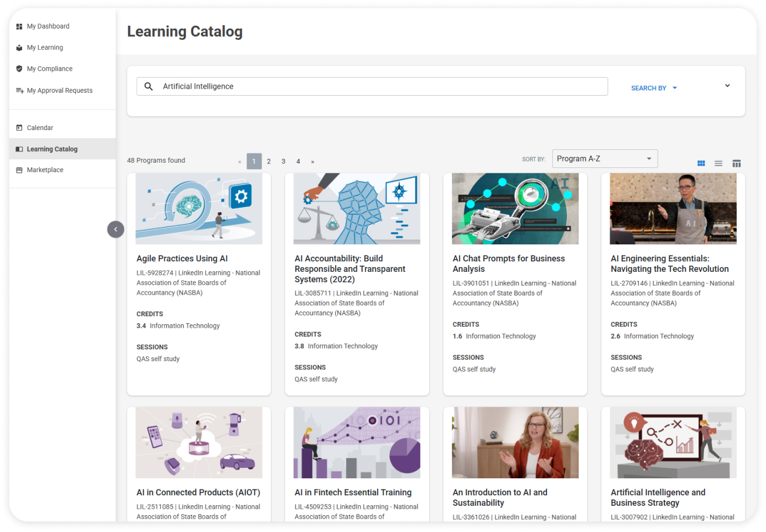This screenshot has height=532, width=766.
Task: Click the AI Chat Prompts typewriter thumbnail
Action: tap(516, 208)
